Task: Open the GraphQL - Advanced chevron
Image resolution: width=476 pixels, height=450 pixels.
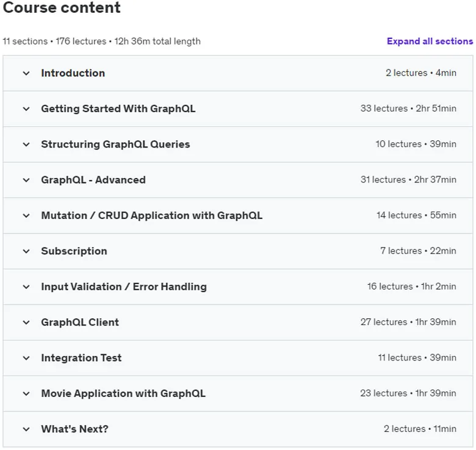Action: pos(26,180)
